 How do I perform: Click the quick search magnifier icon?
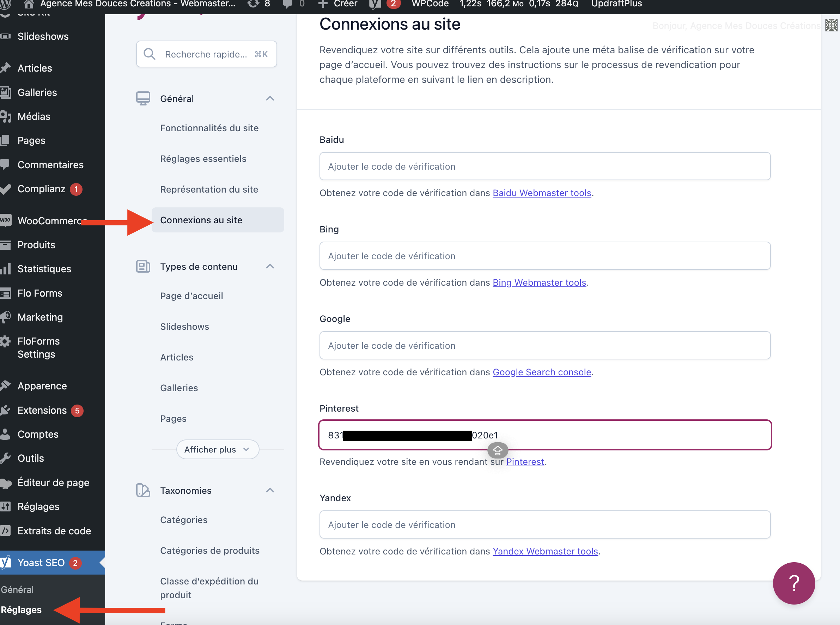coord(150,54)
